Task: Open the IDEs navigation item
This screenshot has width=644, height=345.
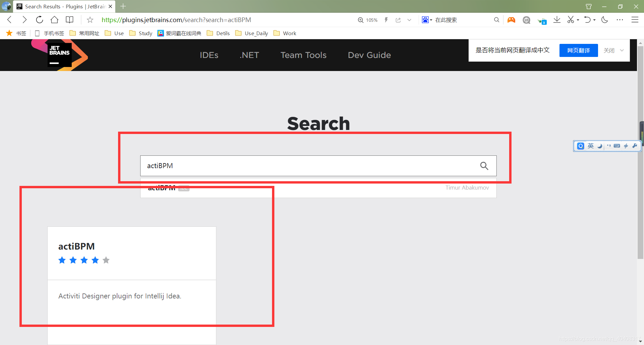Action: click(209, 55)
